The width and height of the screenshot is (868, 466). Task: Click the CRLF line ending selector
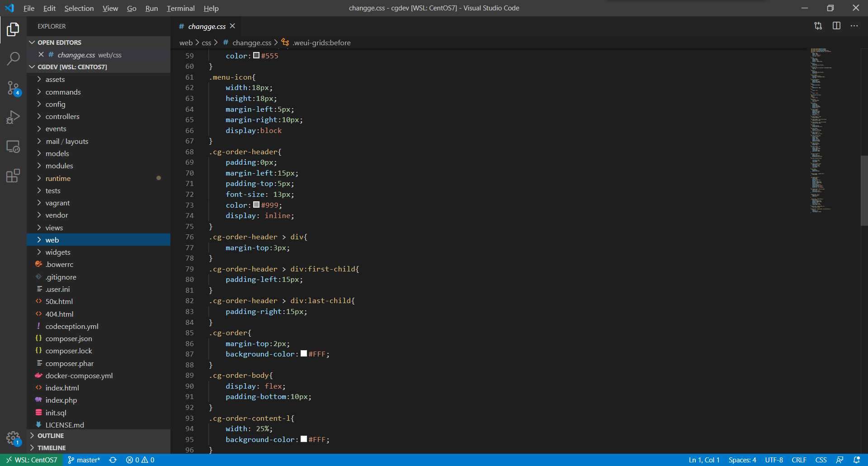(x=799, y=460)
